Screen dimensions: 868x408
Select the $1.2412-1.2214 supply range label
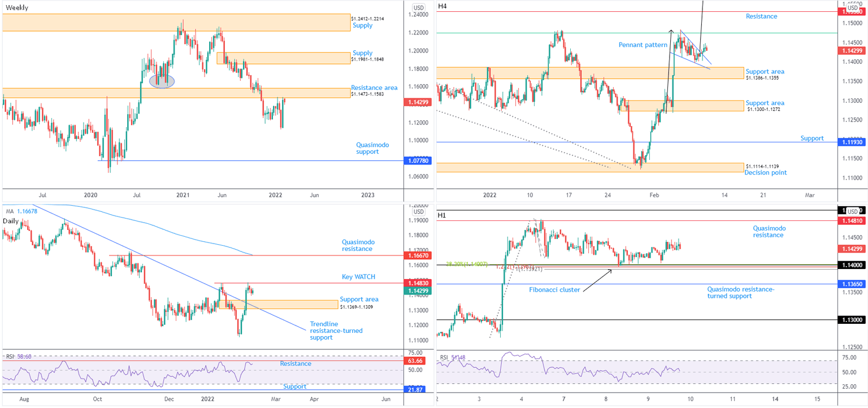point(367,19)
